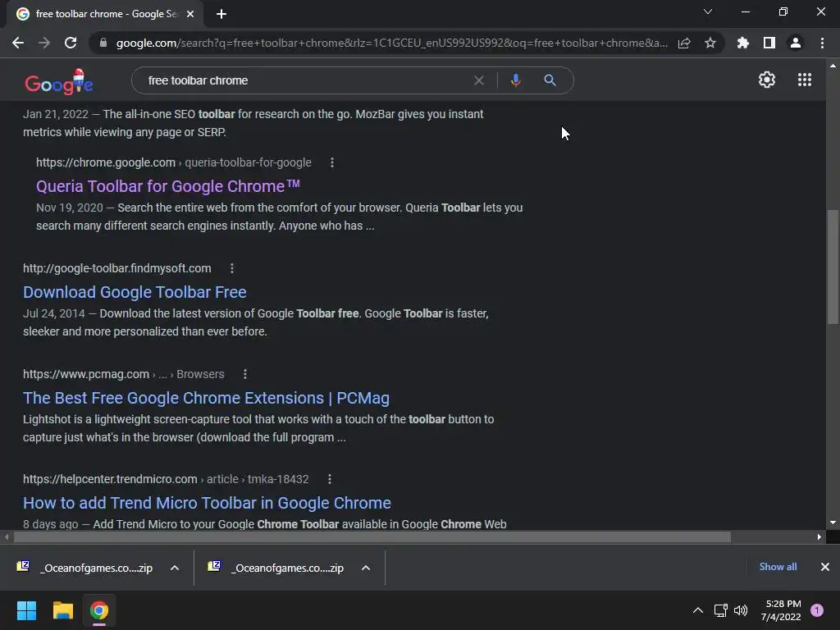Click the chrome.google.com result URL
Image resolution: width=840 pixels, height=630 pixels.
point(174,162)
